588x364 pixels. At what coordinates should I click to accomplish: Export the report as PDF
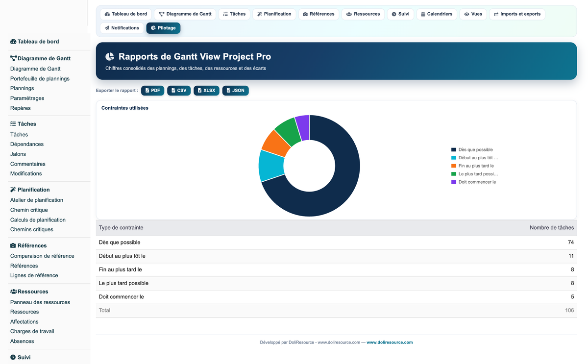(x=152, y=91)
